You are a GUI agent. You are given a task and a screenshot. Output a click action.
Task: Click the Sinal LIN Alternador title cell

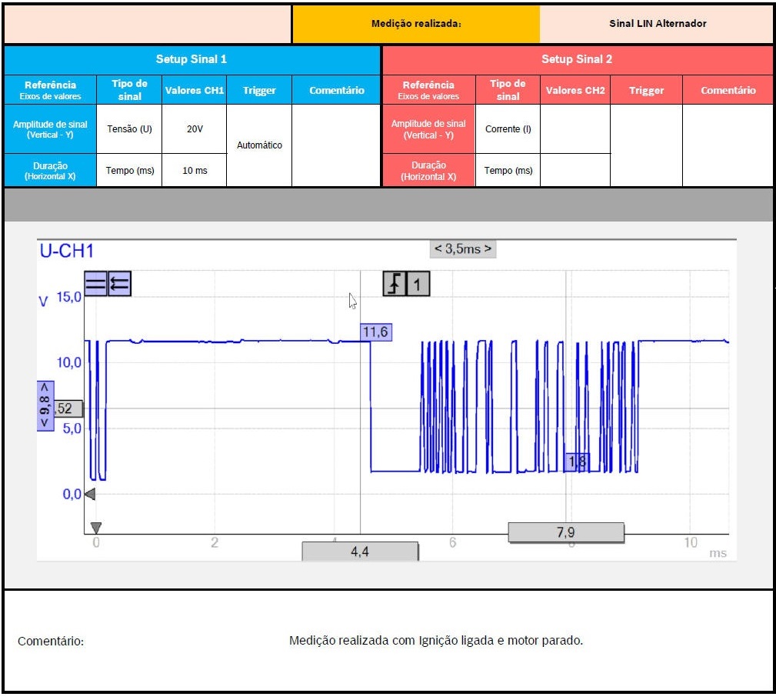(x=657, y=23)
